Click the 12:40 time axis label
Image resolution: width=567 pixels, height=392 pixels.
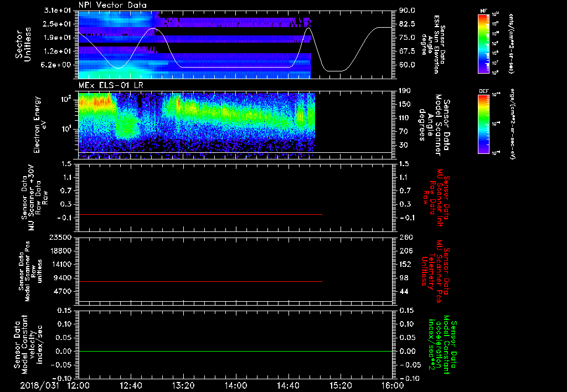pos(131,385)
